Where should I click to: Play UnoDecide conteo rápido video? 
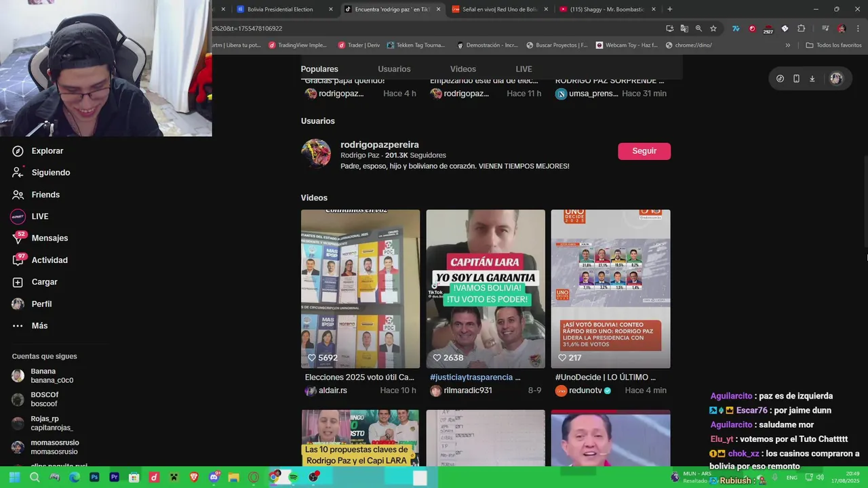pos(610,289)
